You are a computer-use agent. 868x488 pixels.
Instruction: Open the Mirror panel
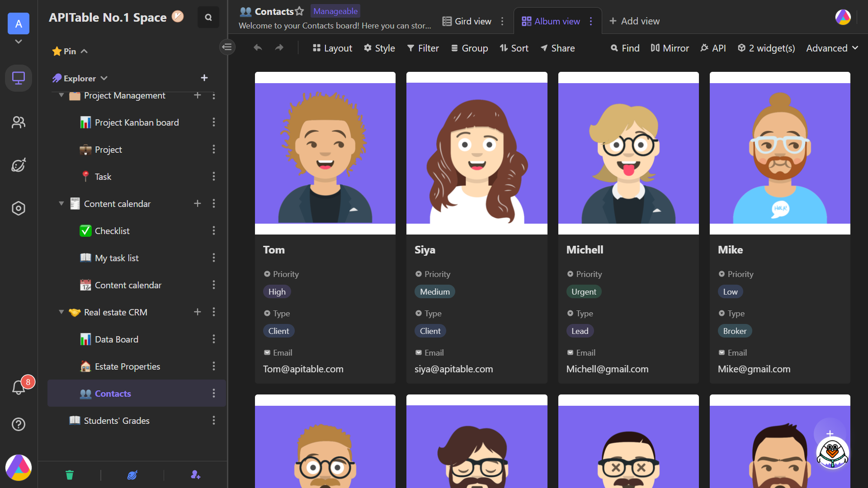point(670,48)
